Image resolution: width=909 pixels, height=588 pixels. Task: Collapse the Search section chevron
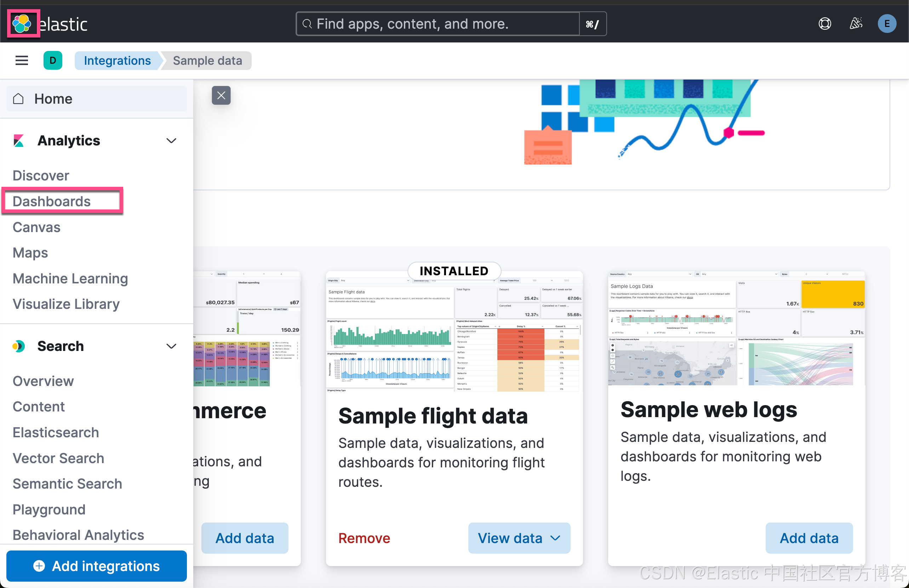pos(171,346)
